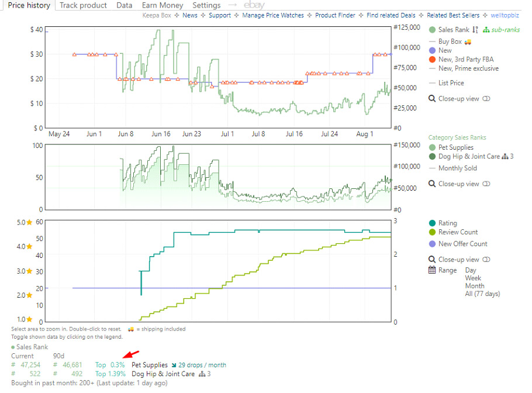Hide the Monthly Sold legend series

point(457,168)
